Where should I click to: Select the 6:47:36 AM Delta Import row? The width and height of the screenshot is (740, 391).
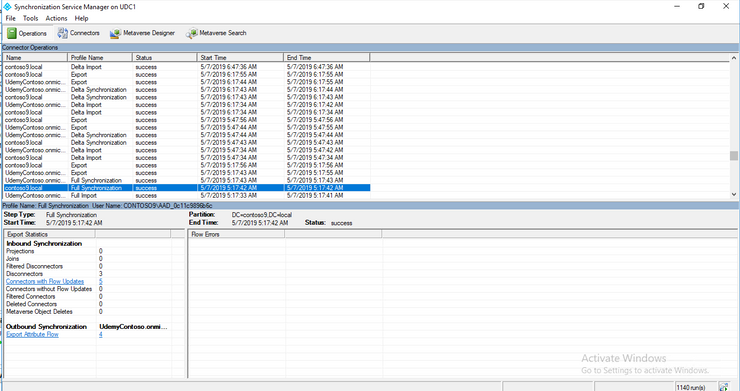pyautogui.click(x=187, y=67)
